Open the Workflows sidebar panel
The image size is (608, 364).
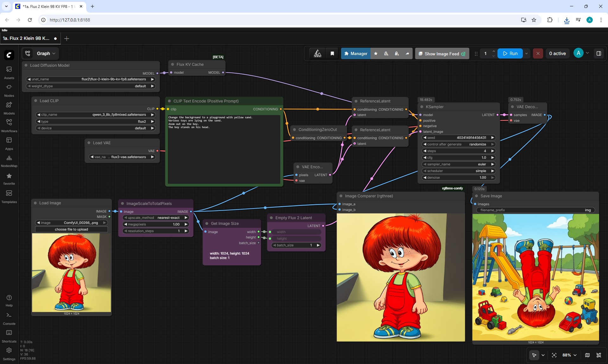tap(9, 126)
